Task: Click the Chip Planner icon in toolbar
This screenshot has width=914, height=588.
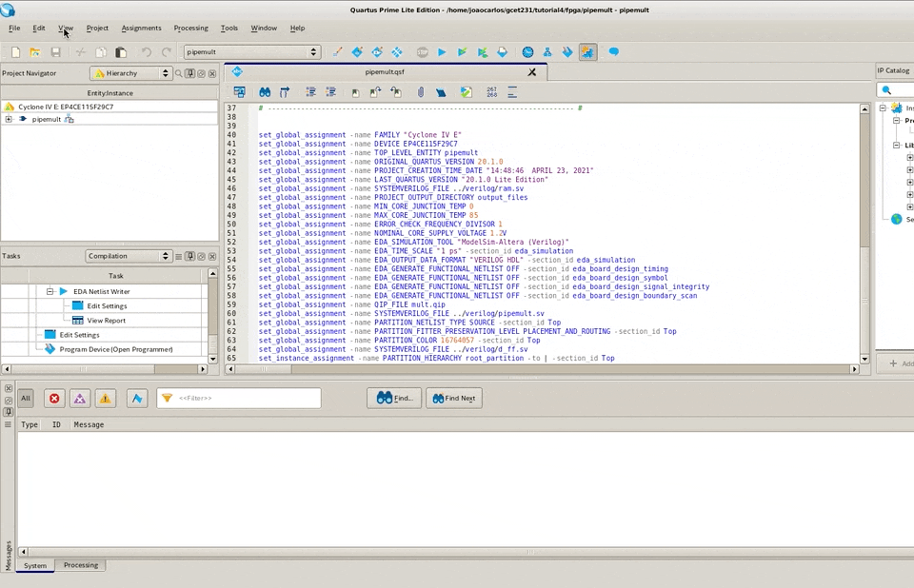Action: point(397,52)
